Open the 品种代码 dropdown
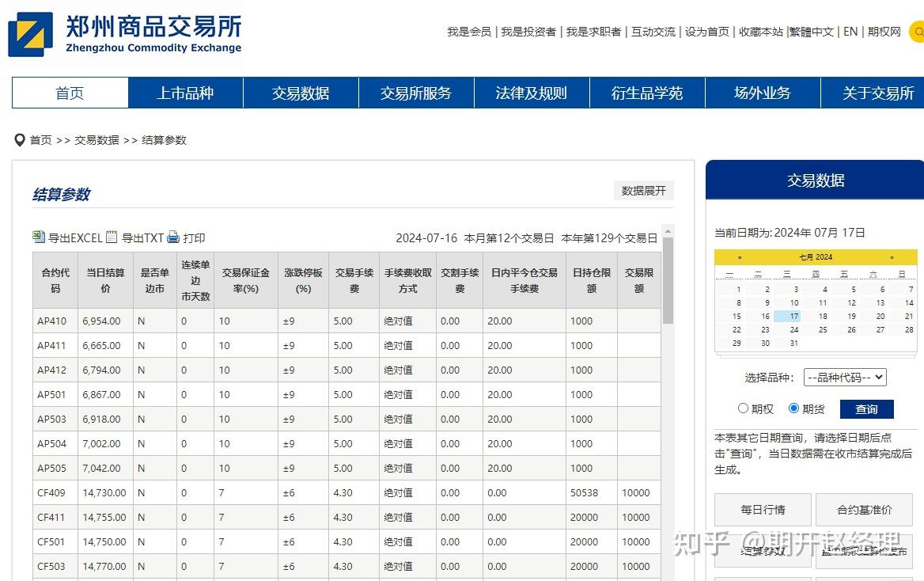This screenshot has height=581, width=924. [845, 377]
